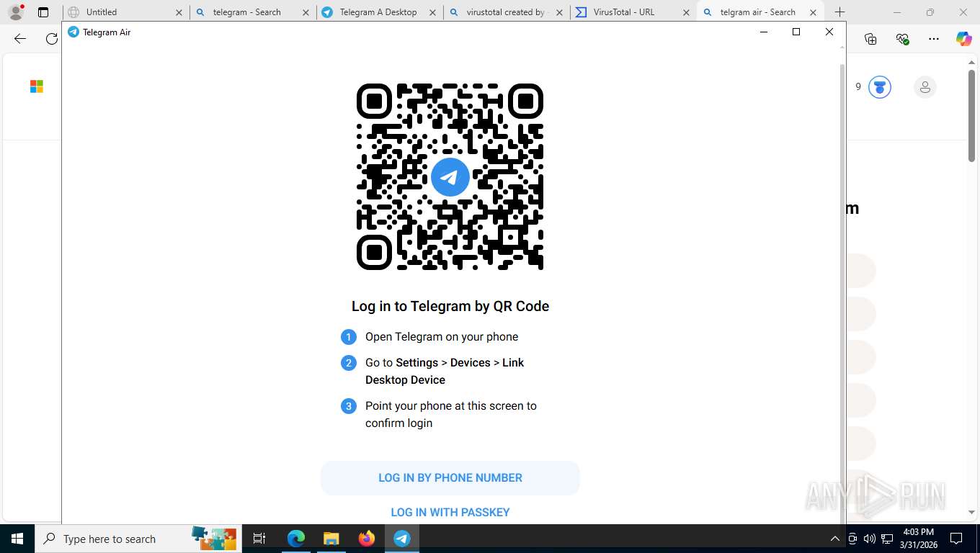Open the Windows Start menu
The height and width of the screenshot is (553, 980).
(x=17, y=539)
